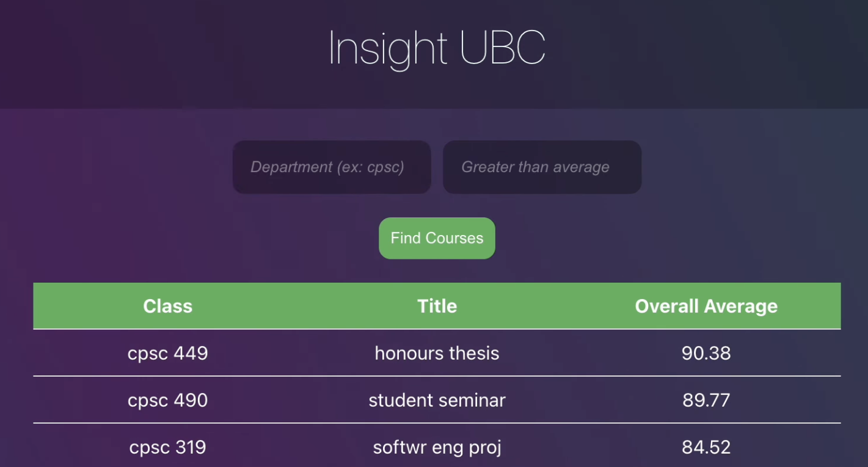868x467 pixels.
Task: Click the Greater than average input field
Action: [541, 167]
